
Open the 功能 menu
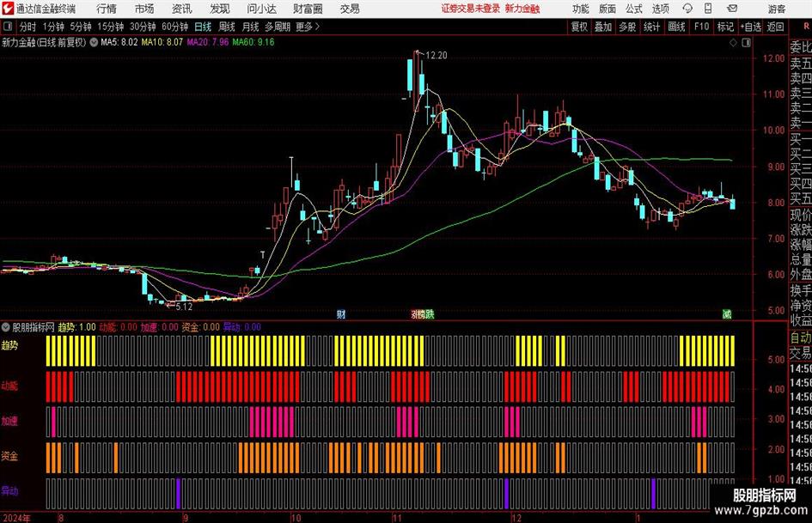tap(581, 9)
